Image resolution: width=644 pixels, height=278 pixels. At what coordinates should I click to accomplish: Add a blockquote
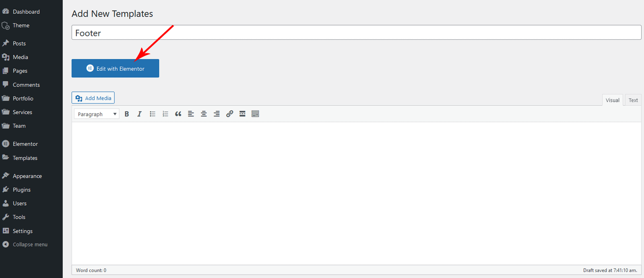pos(178,114)
